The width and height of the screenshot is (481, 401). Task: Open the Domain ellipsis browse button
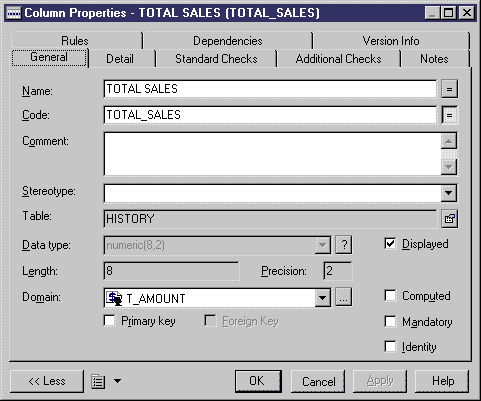[344, 297]
